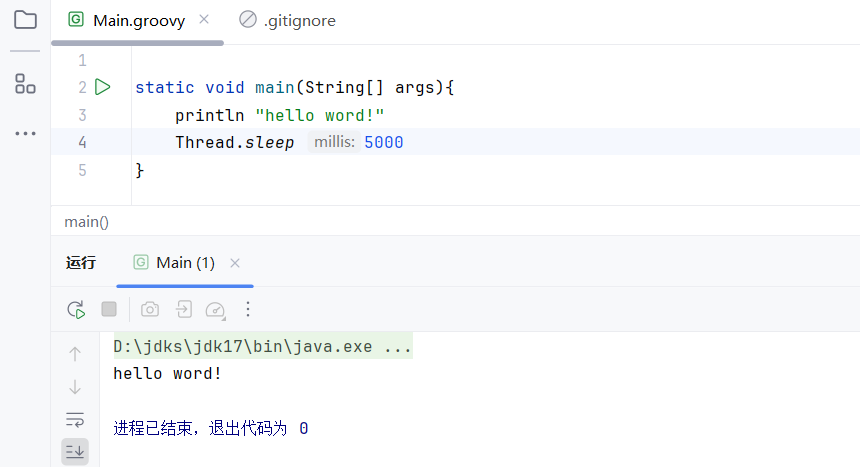860x467 pixels.
Task: Close the Main.groovy tab
Action: 204,20
